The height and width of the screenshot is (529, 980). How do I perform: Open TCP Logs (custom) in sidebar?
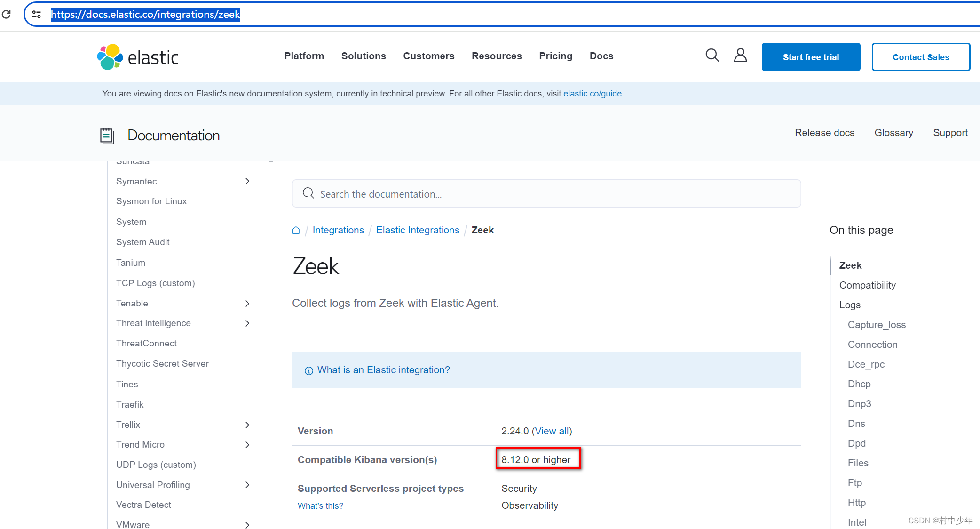pos(155,283)
